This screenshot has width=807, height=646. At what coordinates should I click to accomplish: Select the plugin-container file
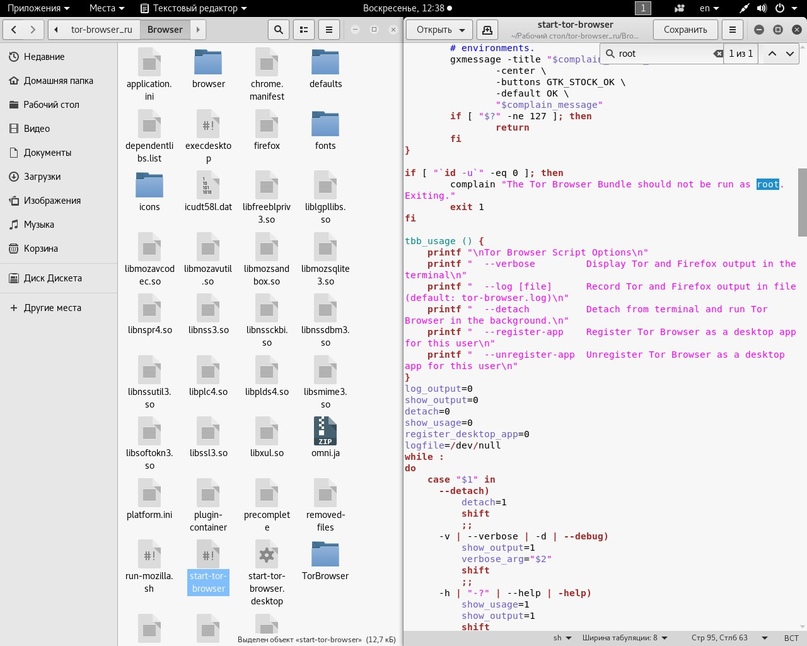(x=208, y=505)
